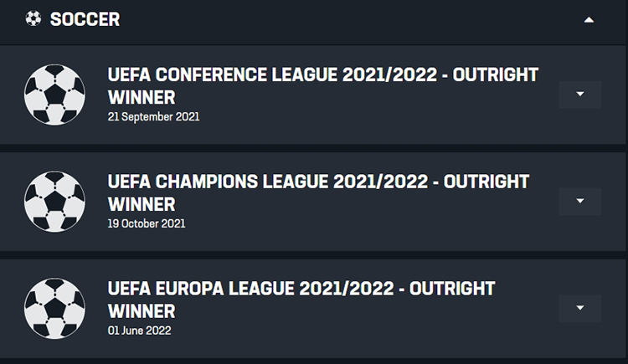Click WINNER on the Champions League title's second line
The height and width of the screenshot is (364, 628).
142,204
